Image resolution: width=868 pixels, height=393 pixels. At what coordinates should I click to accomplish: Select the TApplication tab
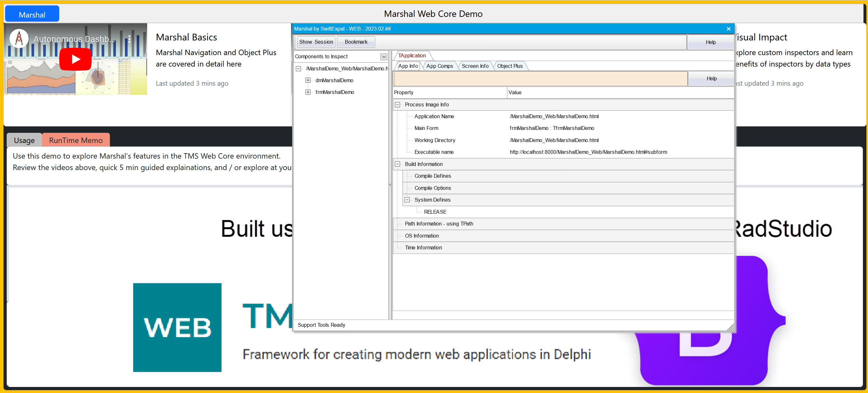[412, 55]
